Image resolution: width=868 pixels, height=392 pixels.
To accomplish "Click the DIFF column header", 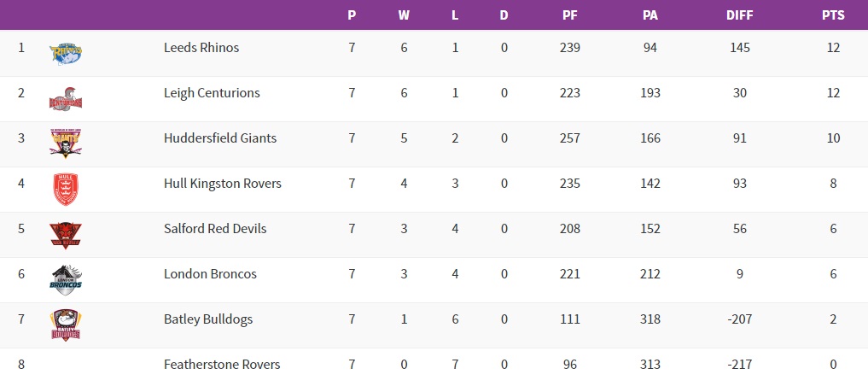I will point(740,15).
